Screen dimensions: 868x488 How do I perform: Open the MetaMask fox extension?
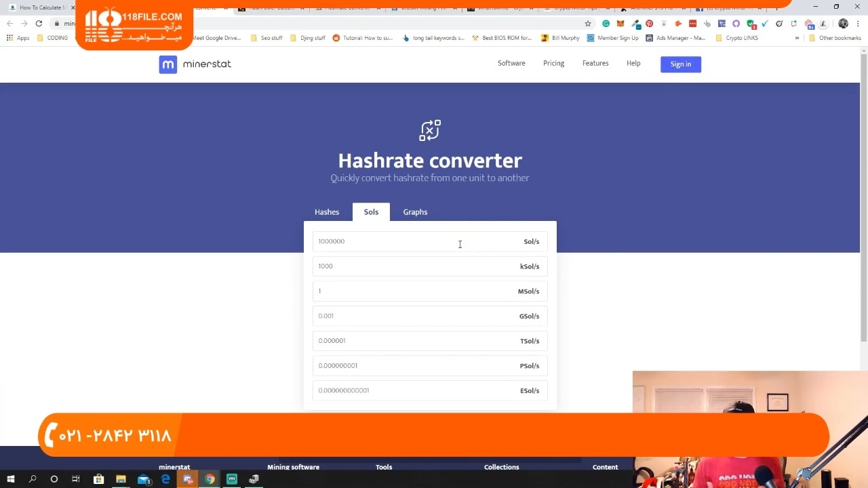coord(620,24)
